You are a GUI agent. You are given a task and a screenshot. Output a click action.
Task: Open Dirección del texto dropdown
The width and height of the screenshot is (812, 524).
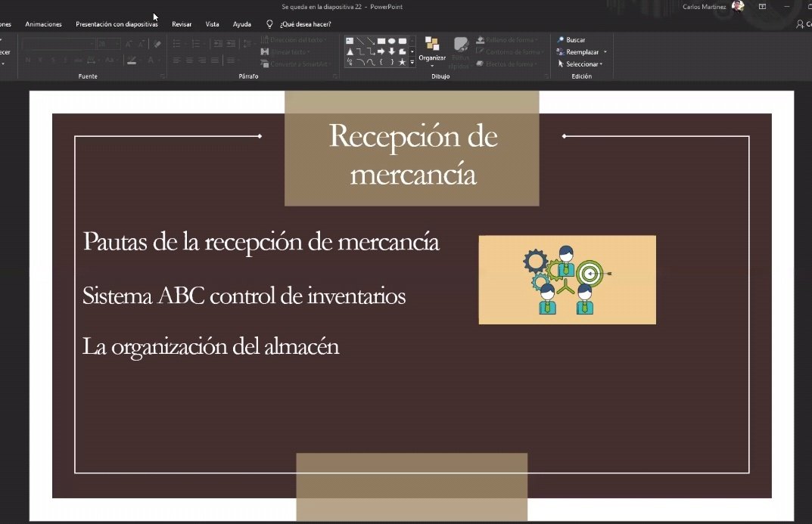tap(294, 40)
